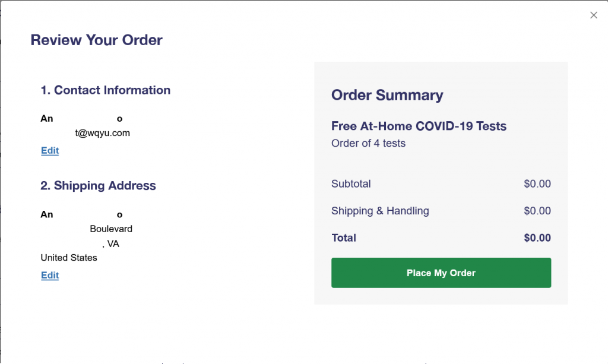Click the wqyu.com email address text

tap(102, 133)
